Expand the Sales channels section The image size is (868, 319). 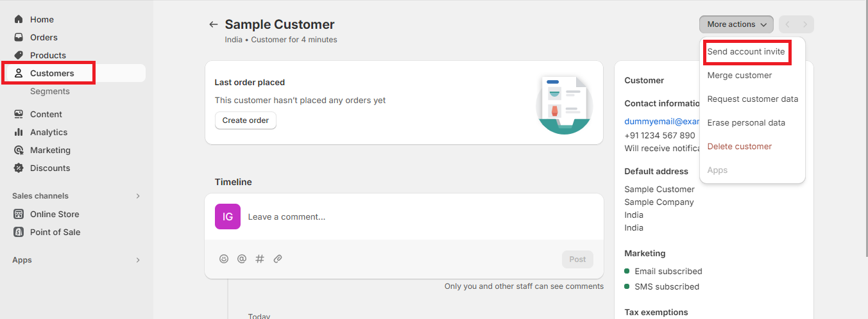click(138, 196)
